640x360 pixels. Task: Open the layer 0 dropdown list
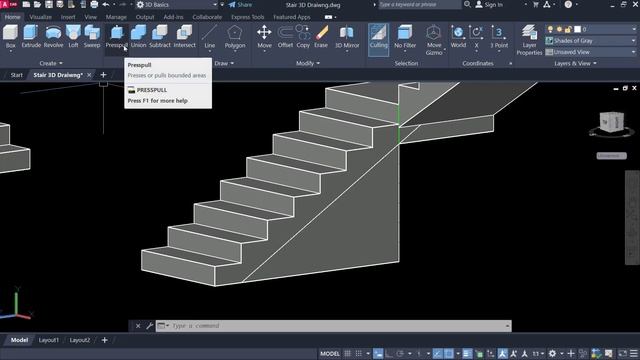click(591, 29)
